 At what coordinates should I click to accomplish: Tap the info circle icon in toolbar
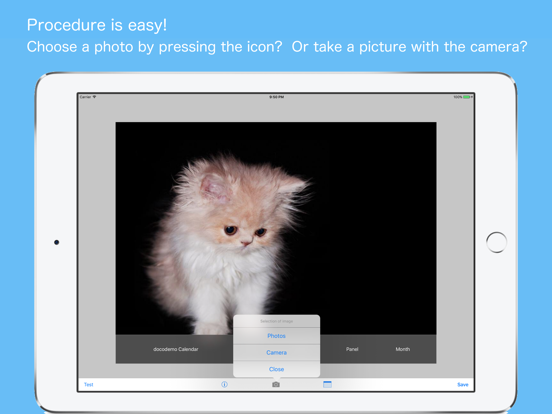(224, 384)
